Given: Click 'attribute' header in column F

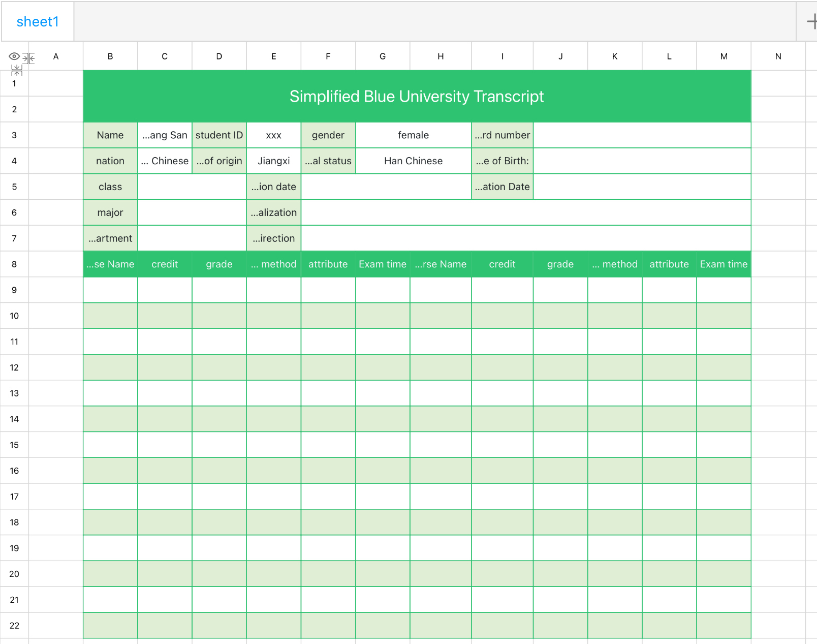Looking at the screenshot, I should click(x=328, y=264).
